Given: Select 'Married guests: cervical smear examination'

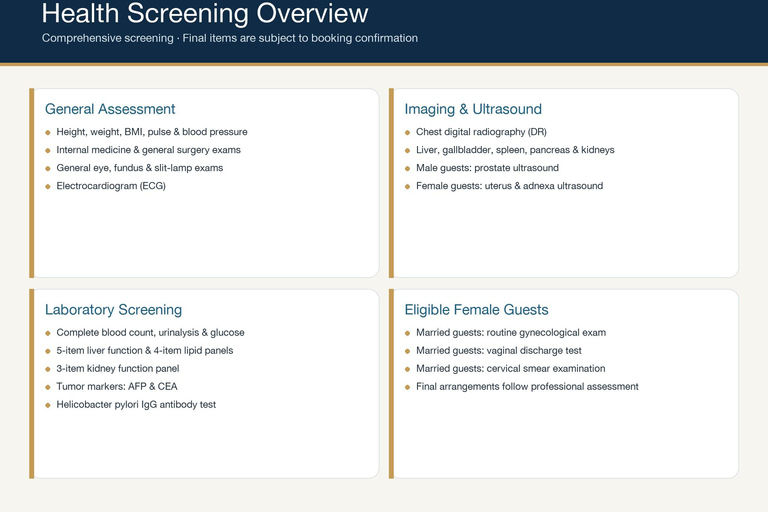Looking at the screenshot, I should click(510, 368).
